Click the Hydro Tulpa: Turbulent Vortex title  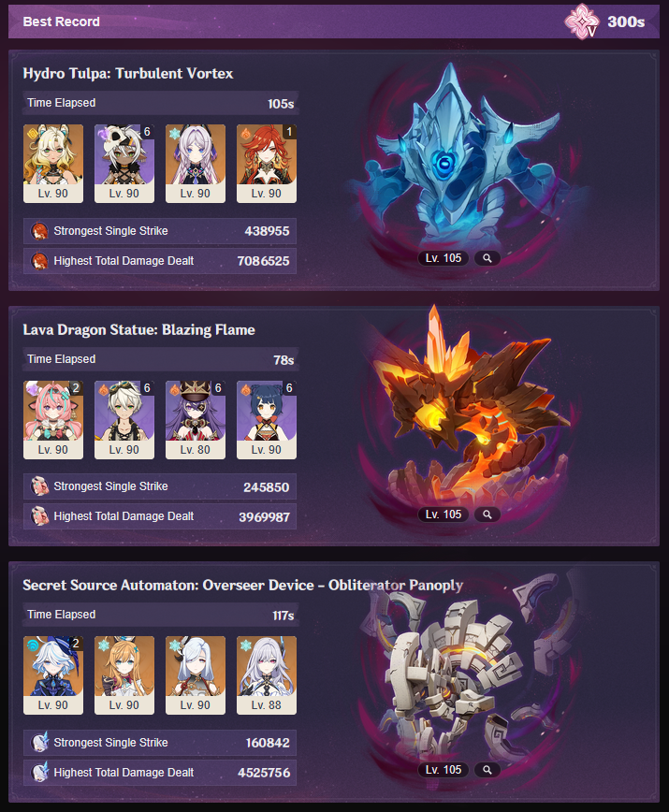tap(128, 74)
